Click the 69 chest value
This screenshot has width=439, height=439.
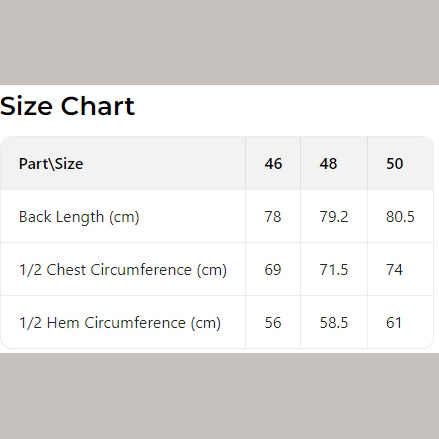coord(273,270)
